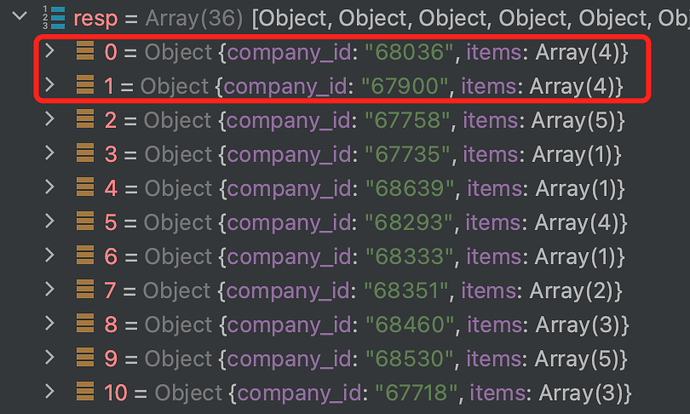This screenshot has height=414, width=690.
Task: Expand object at index 5
Action: click(x=49, y=222)
